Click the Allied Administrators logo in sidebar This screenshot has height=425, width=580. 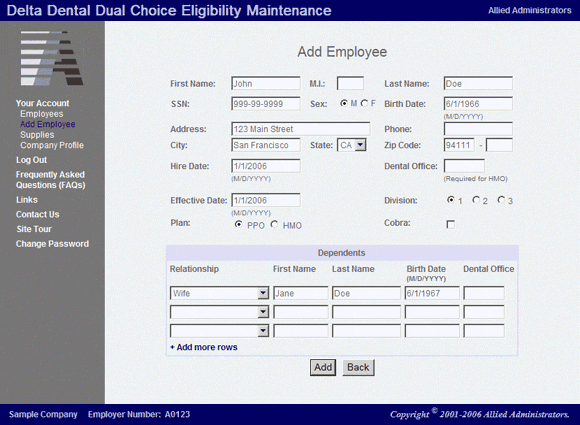[x=52, y=58]
